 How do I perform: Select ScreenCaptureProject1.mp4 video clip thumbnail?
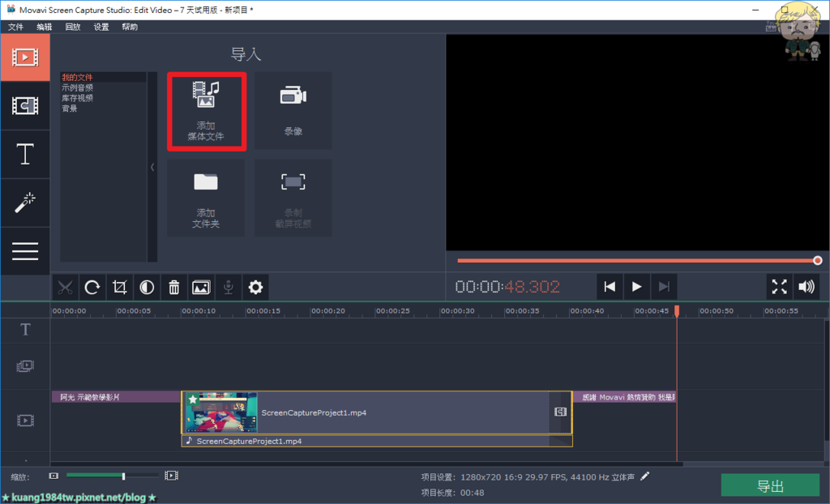(221, 413)
